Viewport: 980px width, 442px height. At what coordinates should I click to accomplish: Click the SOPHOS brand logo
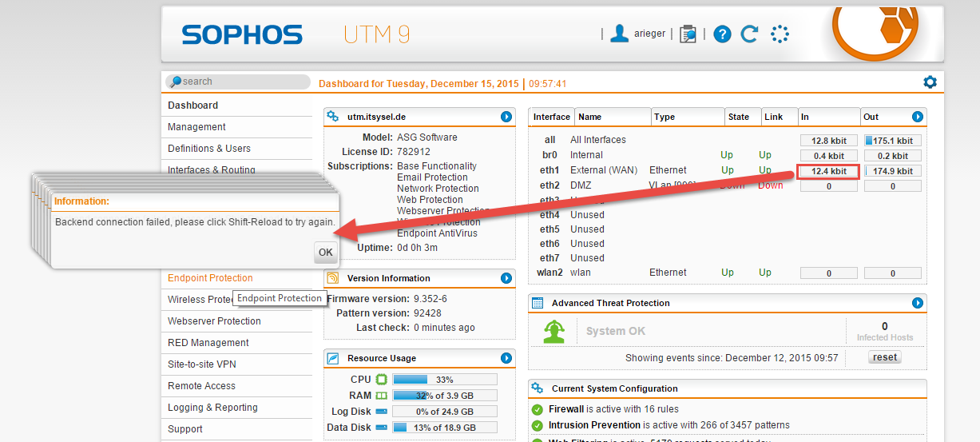[242, 34]
